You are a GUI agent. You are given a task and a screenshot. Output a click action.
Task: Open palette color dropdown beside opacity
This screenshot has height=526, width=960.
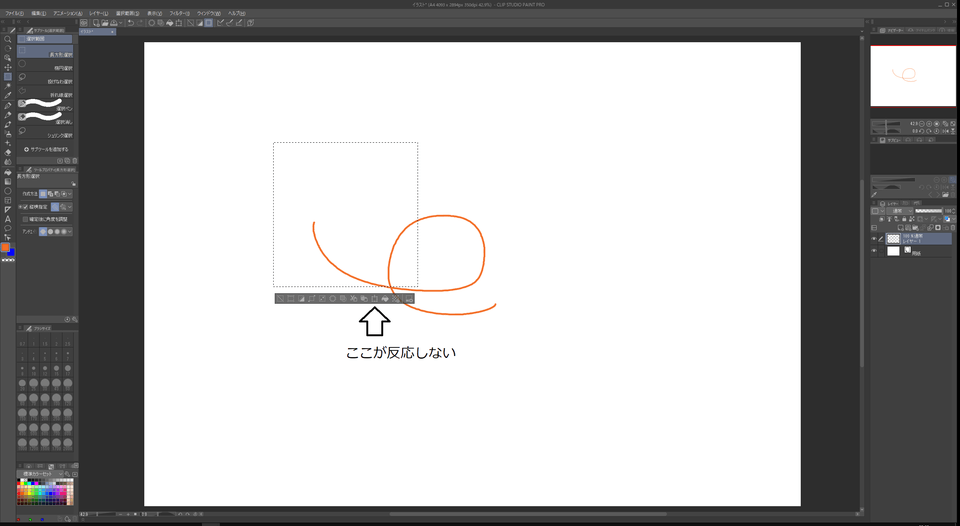coord(877,211)
